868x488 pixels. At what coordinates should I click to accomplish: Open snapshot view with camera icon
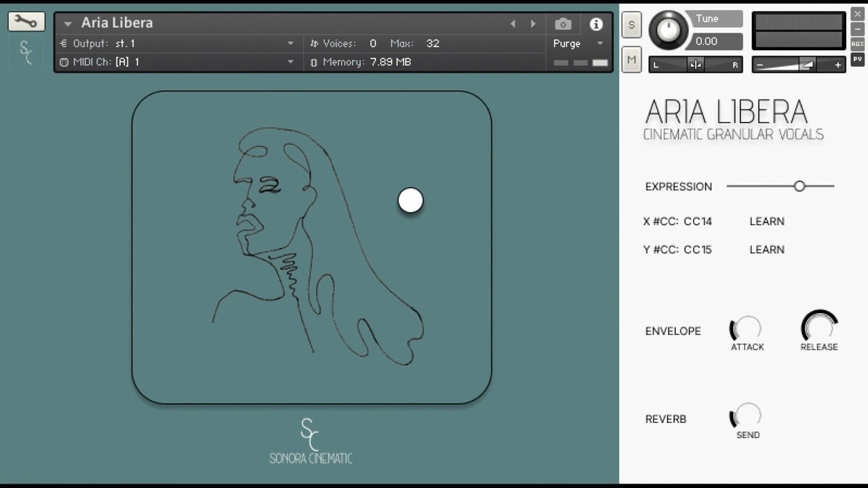pos(563,24)
